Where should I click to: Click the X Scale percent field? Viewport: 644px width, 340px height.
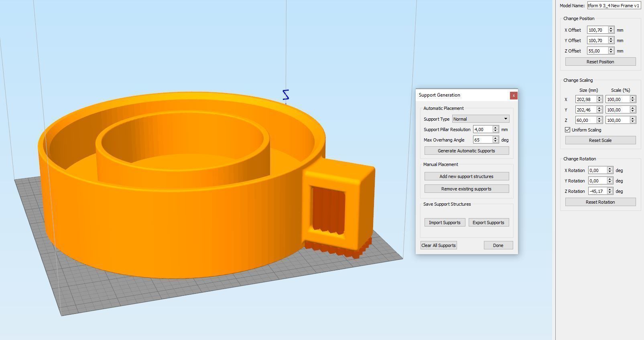(618, 99)
